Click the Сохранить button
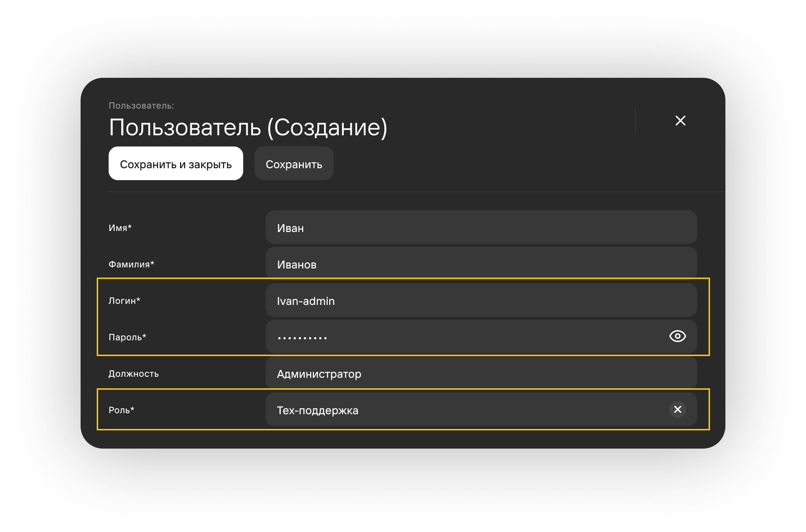 294,164
